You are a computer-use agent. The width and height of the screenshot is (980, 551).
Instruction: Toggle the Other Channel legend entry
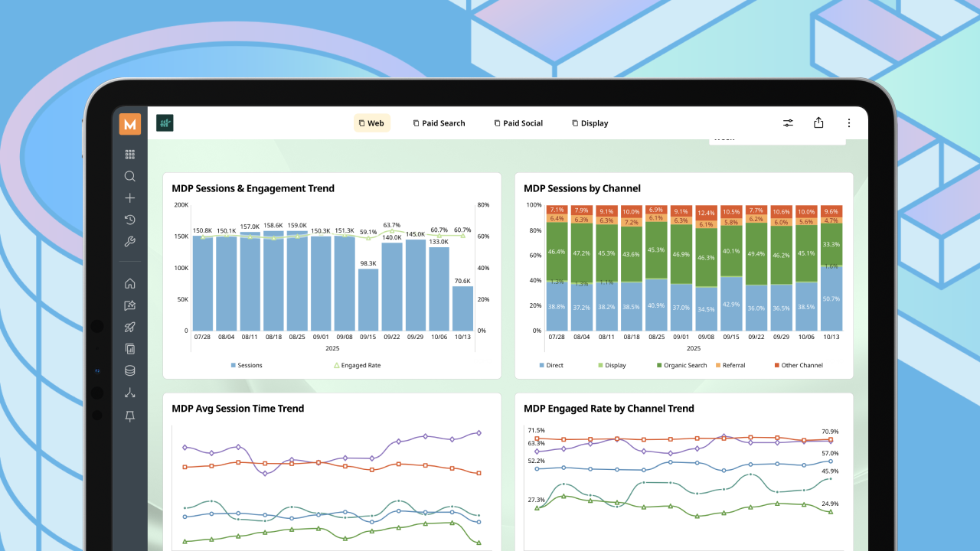tap(799, 365)
